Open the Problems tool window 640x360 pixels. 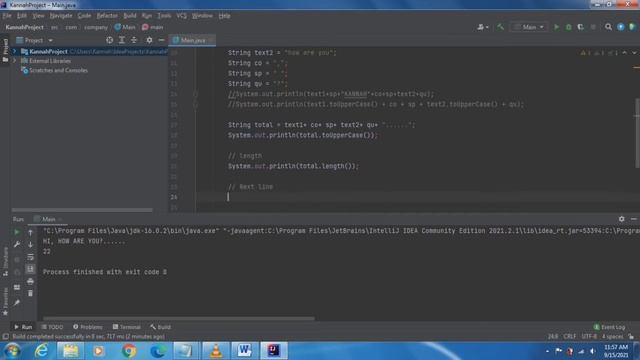[88, 327]
